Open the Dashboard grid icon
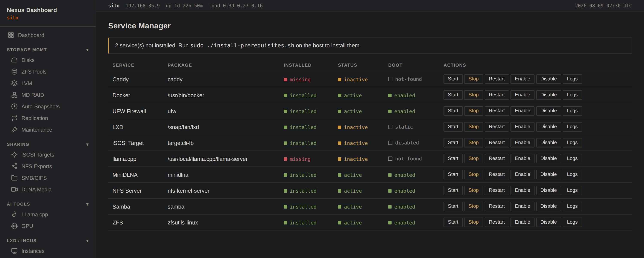 click(11, 35)
